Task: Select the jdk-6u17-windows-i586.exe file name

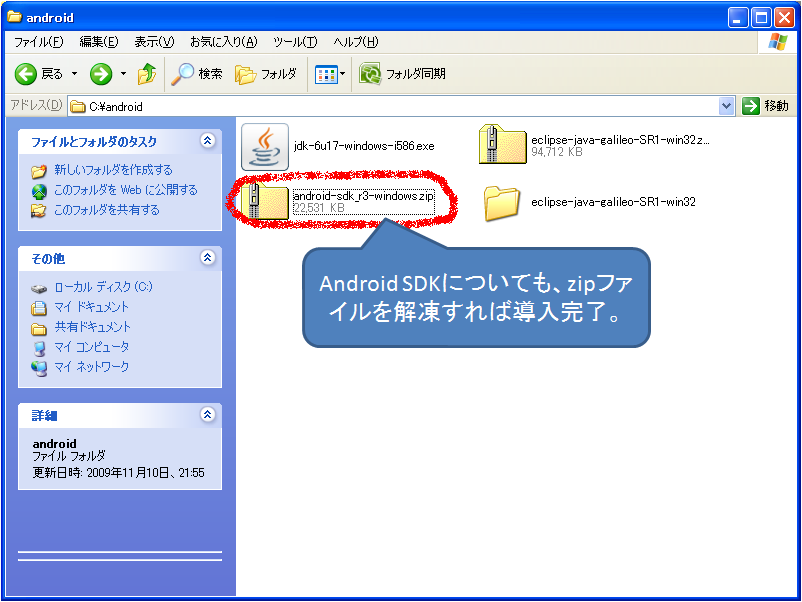Action: click(x=364, y=146)
